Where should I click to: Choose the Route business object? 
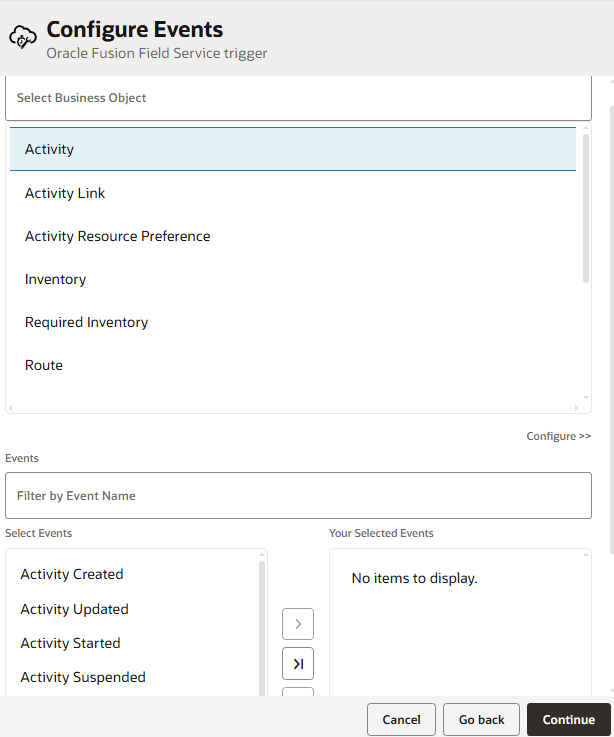click(293, 365)
